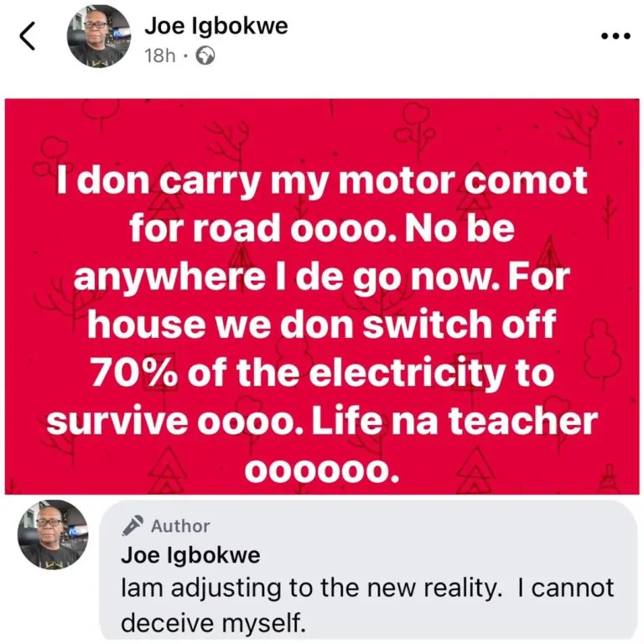Open Joe Igbokwe's profile from comment name

pos(190,555)
